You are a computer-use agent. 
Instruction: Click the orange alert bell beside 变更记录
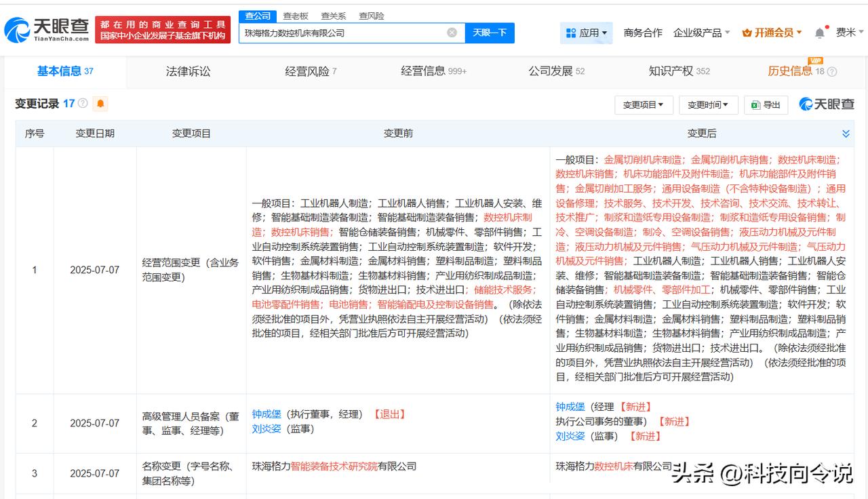coord(100,104)
